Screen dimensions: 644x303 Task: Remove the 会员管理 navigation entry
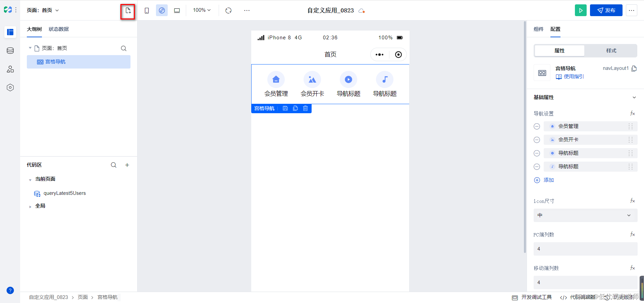click(537, 126)
